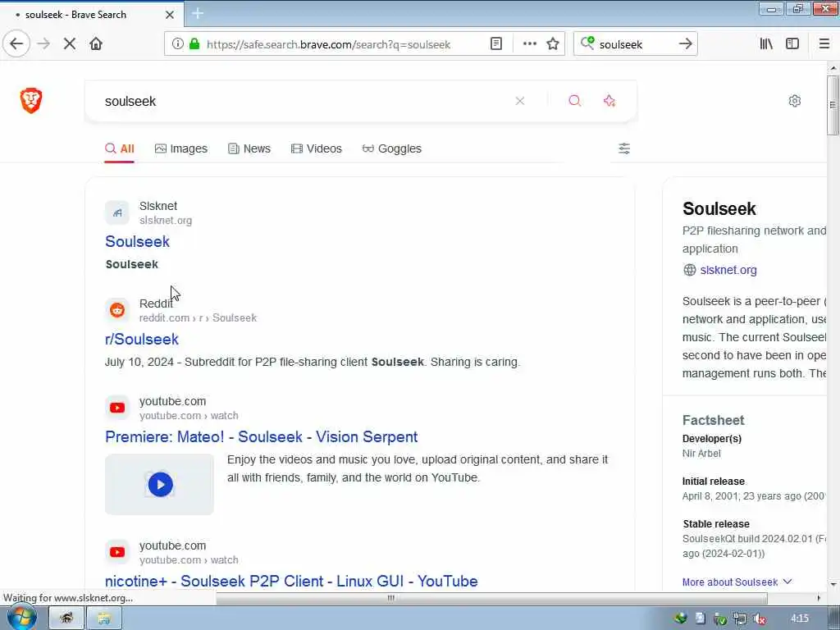Click the taskbar clock showing 4:15
Screen dimensions: 840x630
click(799, 619)
